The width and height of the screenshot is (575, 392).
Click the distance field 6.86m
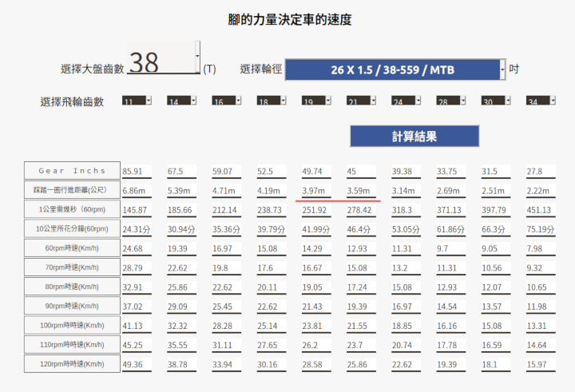click(137, 191)
